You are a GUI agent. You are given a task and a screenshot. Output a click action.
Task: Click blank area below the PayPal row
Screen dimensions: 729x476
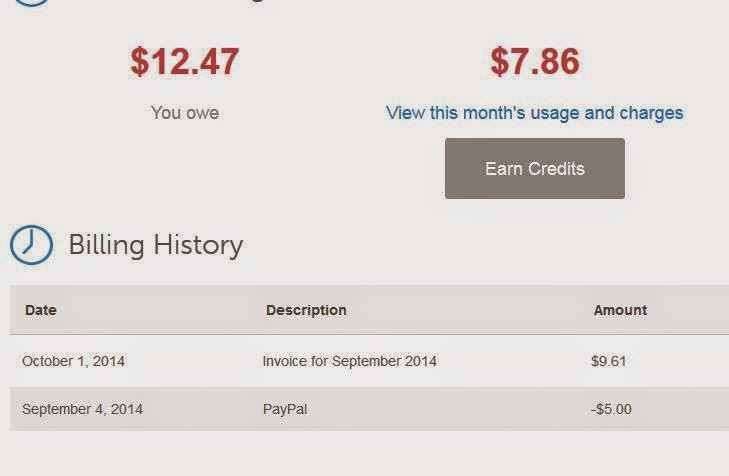point(364,454)
